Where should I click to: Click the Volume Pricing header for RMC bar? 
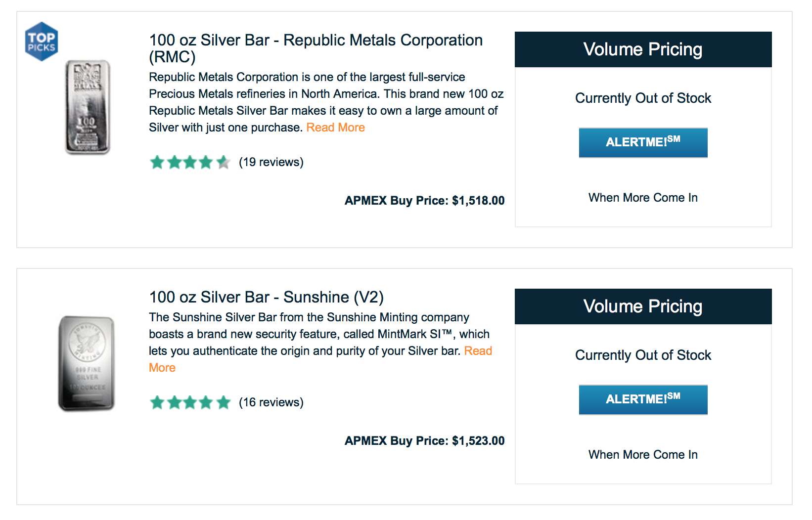pos(642,49)
